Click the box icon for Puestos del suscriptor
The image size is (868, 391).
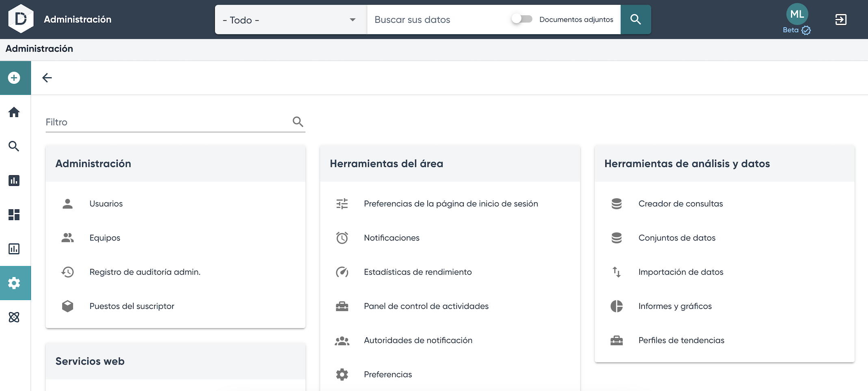[68, 306]
